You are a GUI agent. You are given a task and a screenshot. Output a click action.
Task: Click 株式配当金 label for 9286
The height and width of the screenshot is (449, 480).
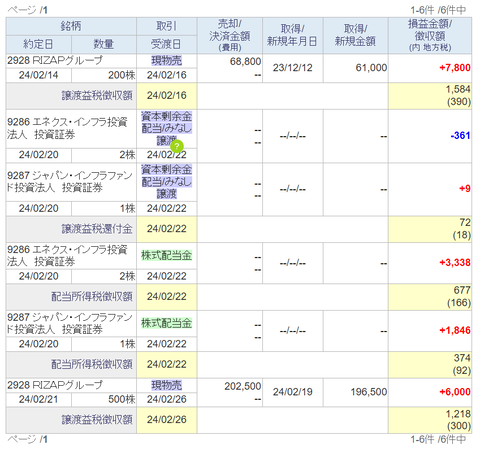pyautogui.click(x=166, y=256)
